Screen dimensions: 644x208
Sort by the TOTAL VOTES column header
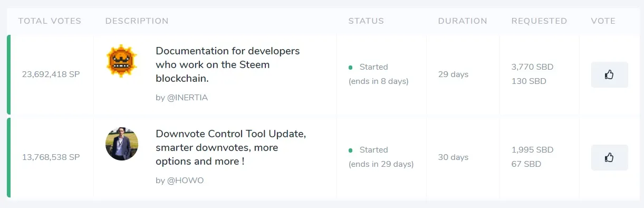50,21
